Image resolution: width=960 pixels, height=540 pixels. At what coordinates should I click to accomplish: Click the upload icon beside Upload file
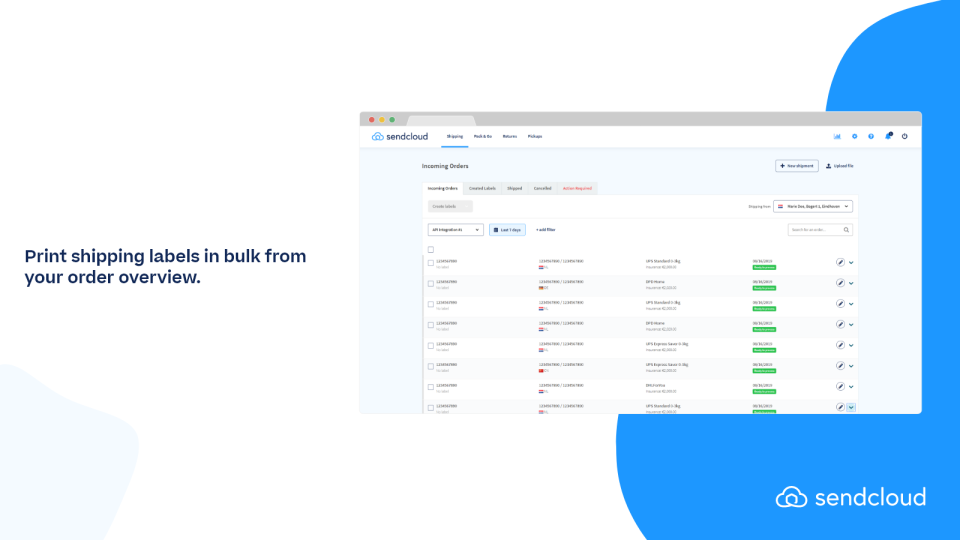click(x=828, y=166)
